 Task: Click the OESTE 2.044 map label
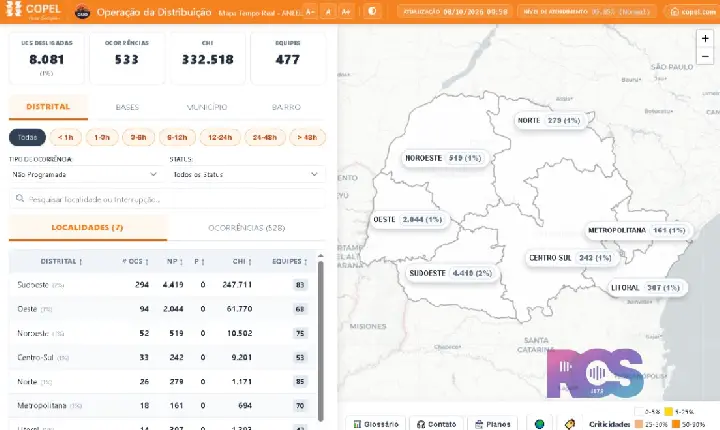tap(408, 220)
